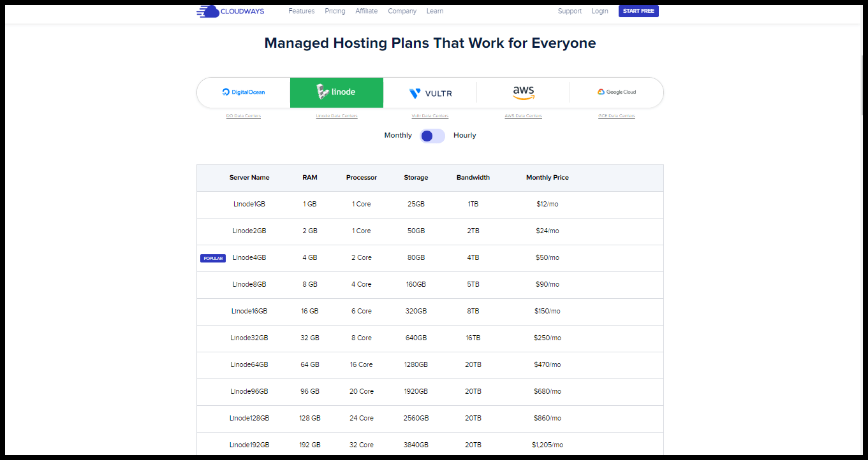Screen dimensions: 868x460
Task: Click the 64 GB RAM value
Action: pos(310,365)
